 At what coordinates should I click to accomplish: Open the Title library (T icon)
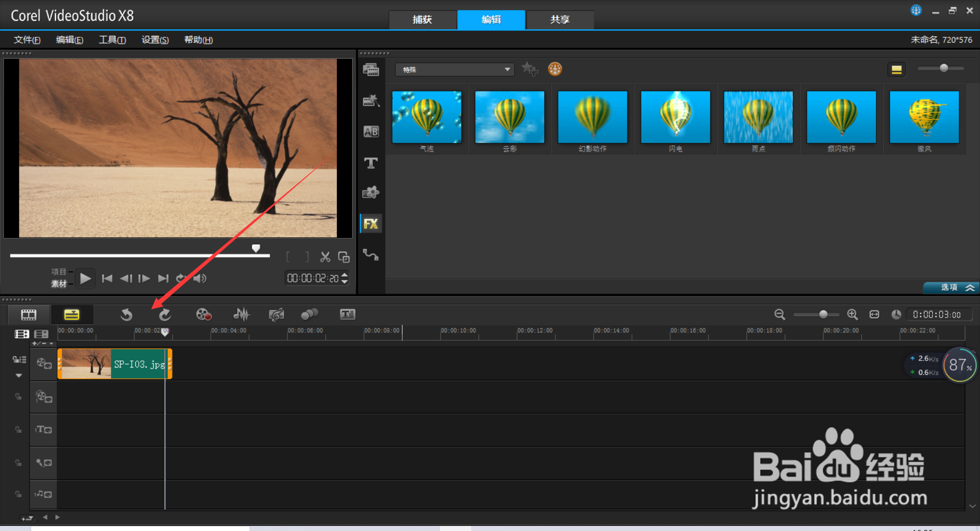(371, 163)
